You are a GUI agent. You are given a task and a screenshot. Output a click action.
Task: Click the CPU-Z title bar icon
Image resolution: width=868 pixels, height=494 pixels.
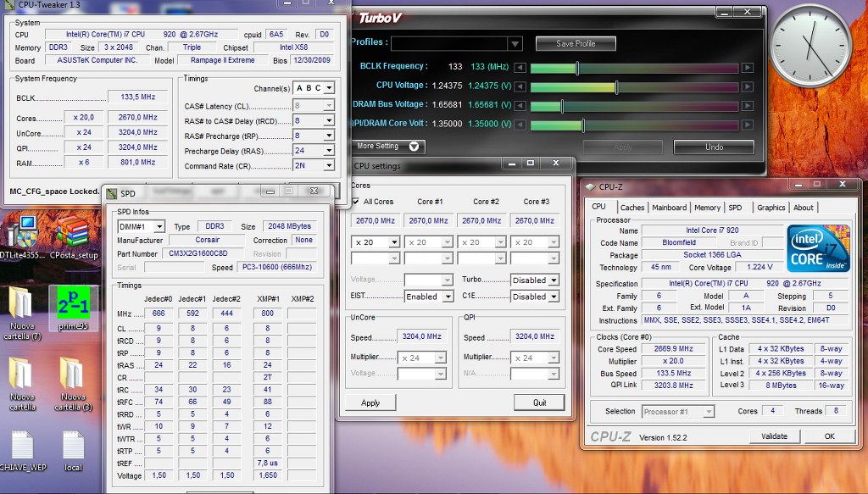coord(590,187)
